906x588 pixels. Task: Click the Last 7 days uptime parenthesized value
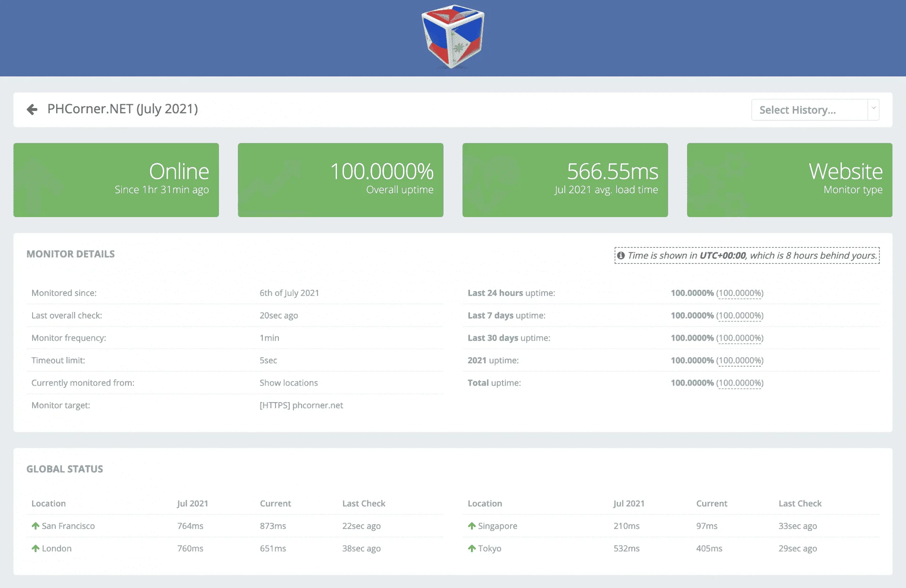740,315
